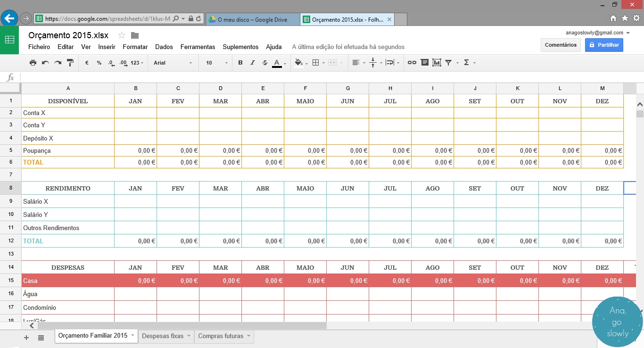Open the anagoslowly@gmail.com account menu
Screen dimensions: 644x348
click(598, 33)
